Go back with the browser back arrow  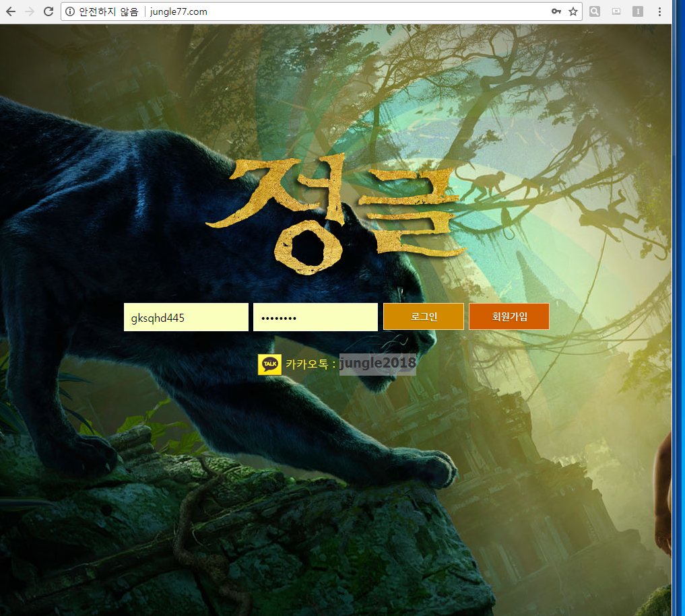(11, 12)
